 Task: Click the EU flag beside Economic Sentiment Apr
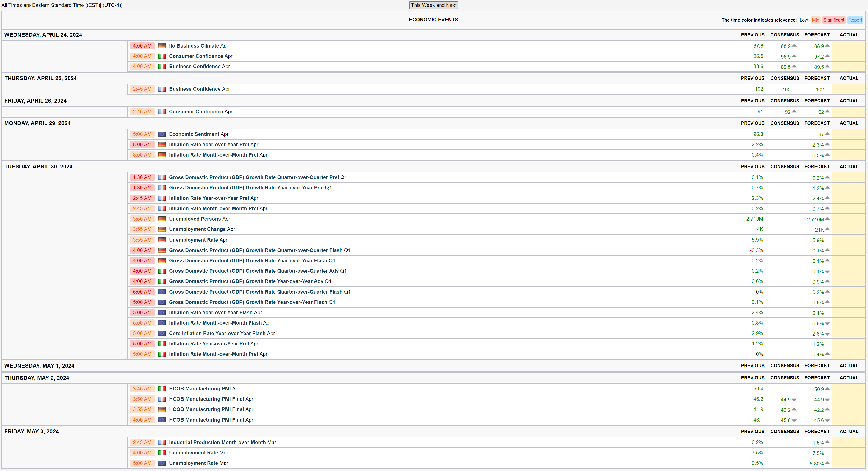click(162, 134)
